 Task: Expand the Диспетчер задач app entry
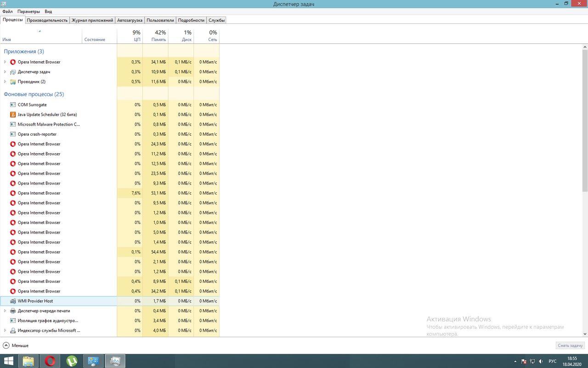coord(5,72)
